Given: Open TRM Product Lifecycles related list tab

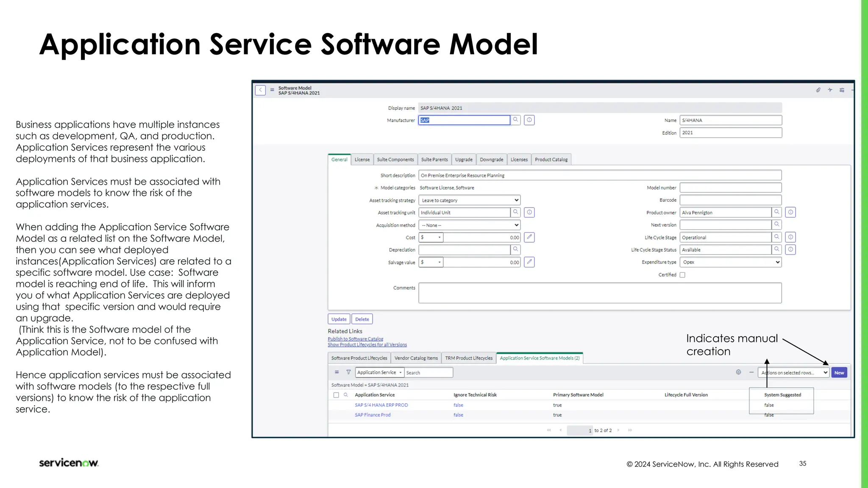Looking at the screenshot, I should [x=469, y=358].
